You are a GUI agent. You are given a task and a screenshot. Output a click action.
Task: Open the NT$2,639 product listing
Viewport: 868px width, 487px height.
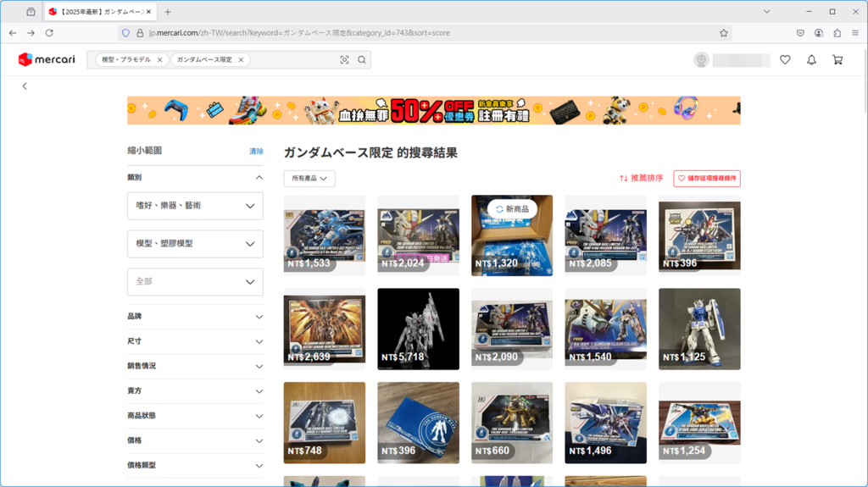point(325,329)
